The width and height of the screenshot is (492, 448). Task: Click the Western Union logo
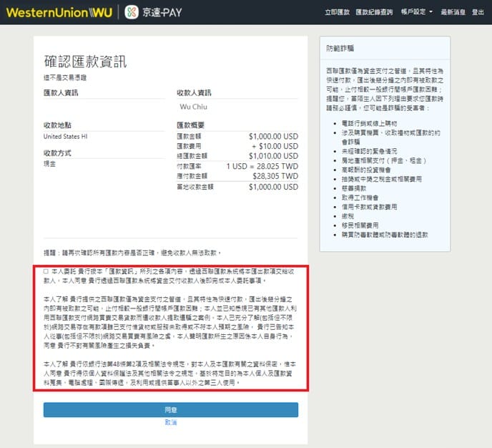pyautogui.click(x=58, y=12)
